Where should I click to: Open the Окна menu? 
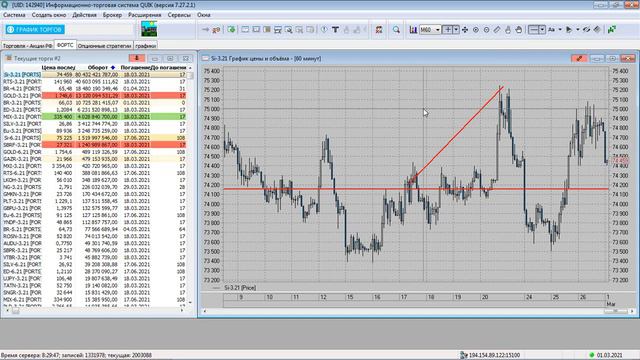[204, 15]
